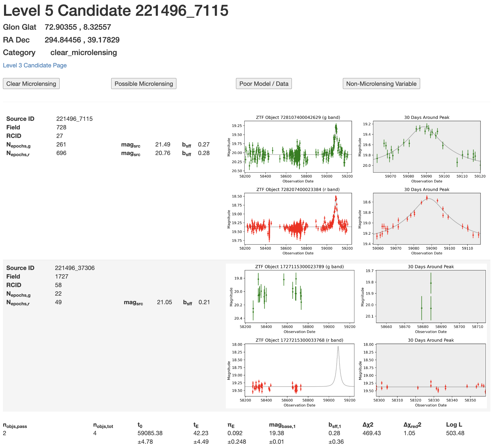496x448 pixels.
Task: Select the mag src value 21.49
Action: click(x=163, y=144)
